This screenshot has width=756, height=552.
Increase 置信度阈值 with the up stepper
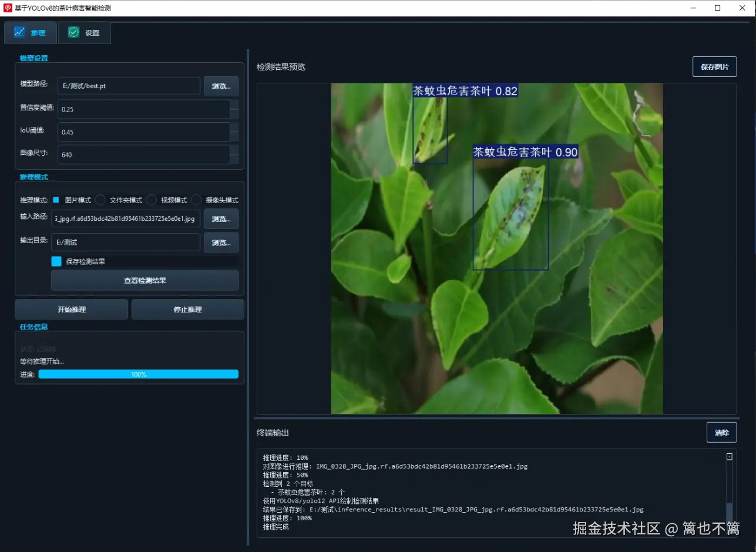[x=234, y=105]
